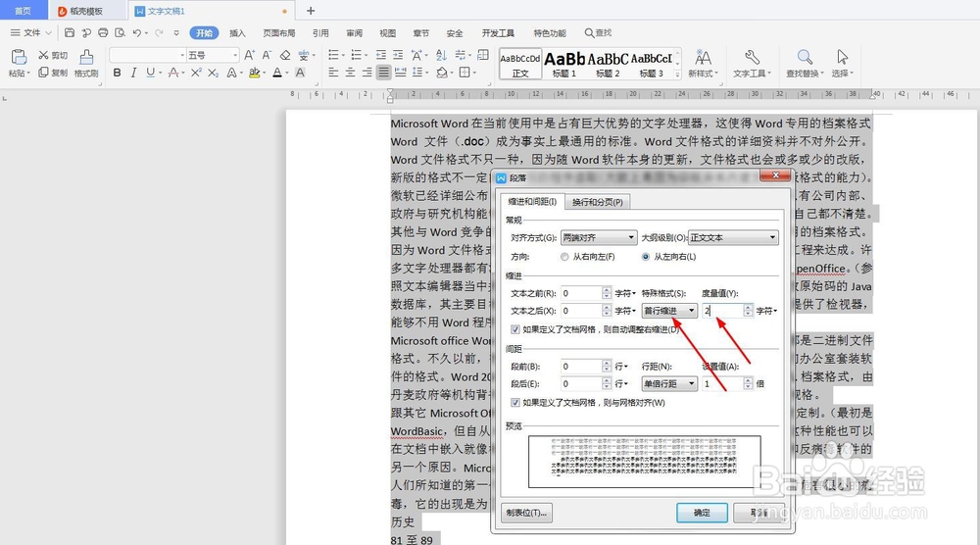The image size is (980, 545).
Task: Click stepper arrows for 文本之前(R)
Action: coord(607,293)
